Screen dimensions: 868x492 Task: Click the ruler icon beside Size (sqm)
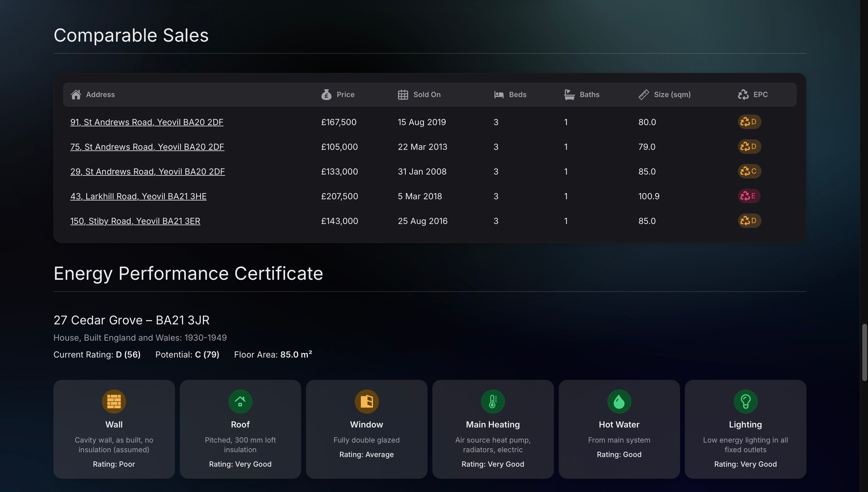coord(644,95)
